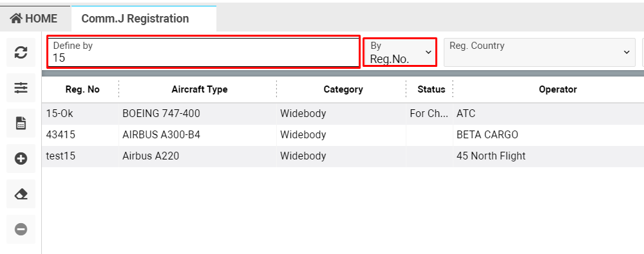This screenshot has width=644, height=254.
Task: Select the AIRBUS A300-B4 row
Action: [343, 135]
